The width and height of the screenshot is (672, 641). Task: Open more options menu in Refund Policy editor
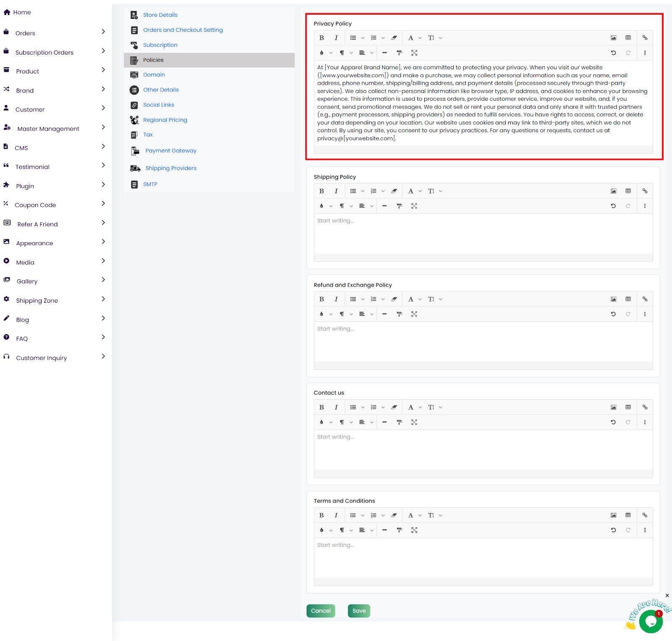(x=645, y=314)
